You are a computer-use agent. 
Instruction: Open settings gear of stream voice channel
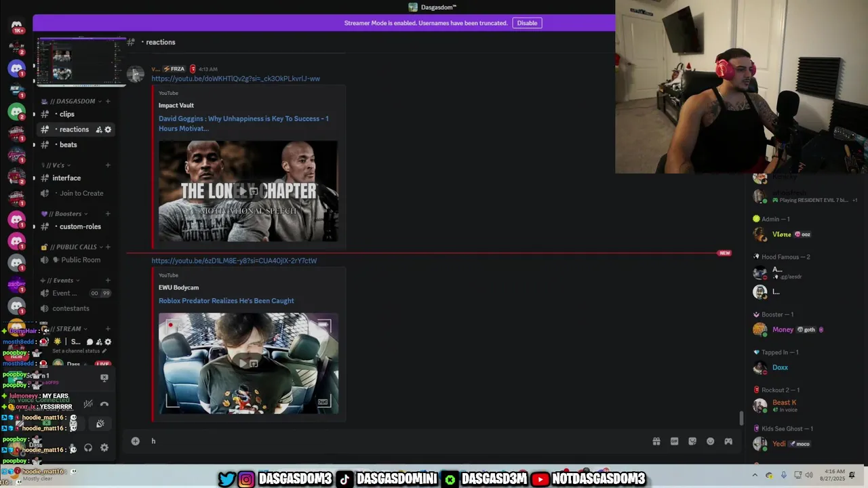(108, 342)
